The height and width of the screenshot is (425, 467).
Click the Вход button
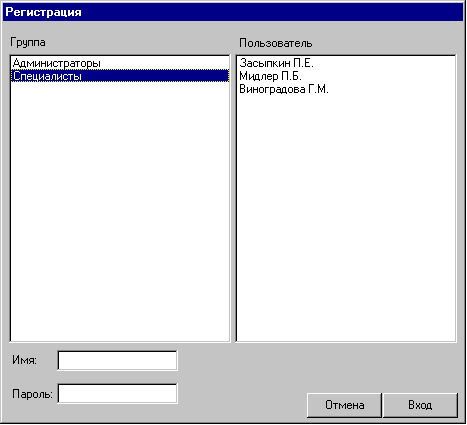420,405
